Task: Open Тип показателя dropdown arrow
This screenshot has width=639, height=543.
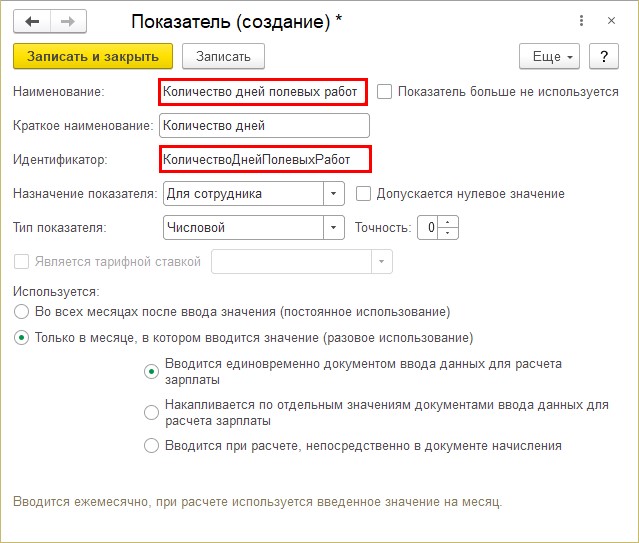Action: (334, 227)
